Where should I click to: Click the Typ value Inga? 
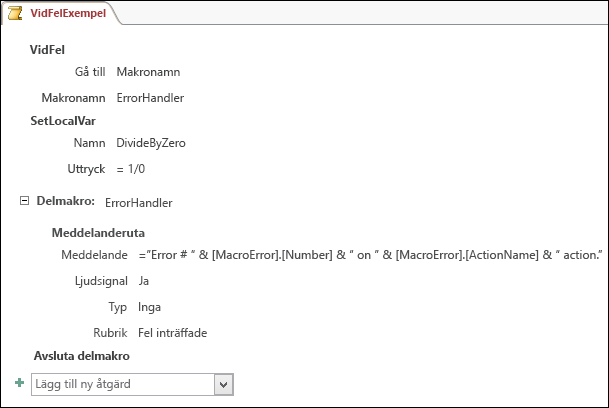coord(150,307)
